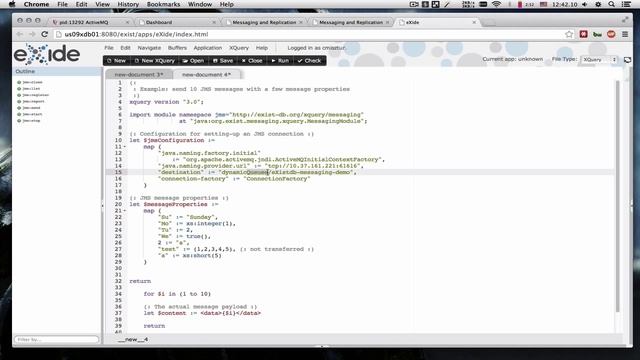Open the eXide Edit menu
This screenshot has height=360, width=640.
[125, 48]
